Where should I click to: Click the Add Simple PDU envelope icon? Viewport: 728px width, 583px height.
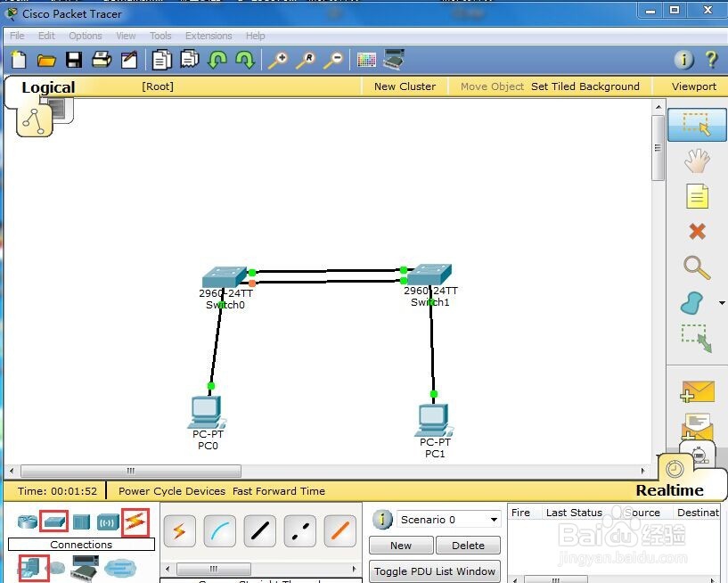point(697,391)
